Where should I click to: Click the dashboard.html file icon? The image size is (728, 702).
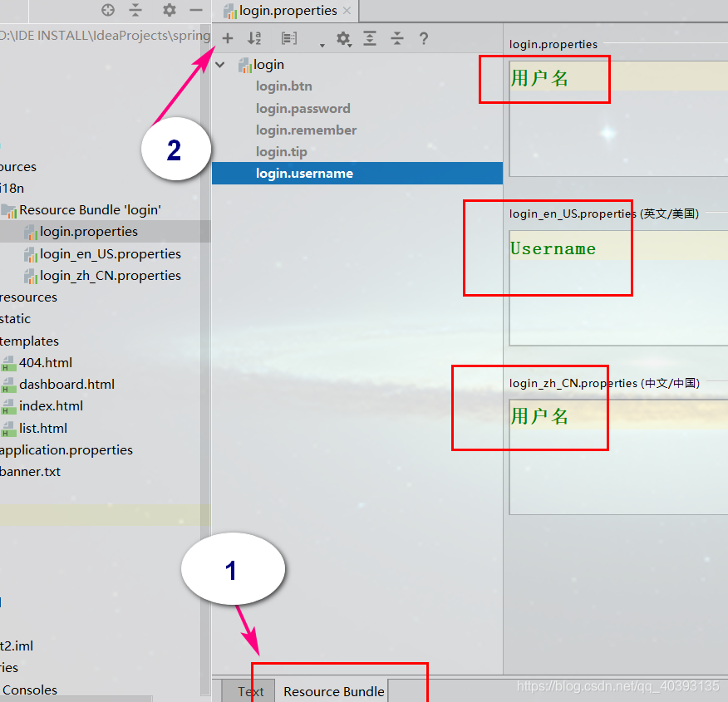coord(8,385)
